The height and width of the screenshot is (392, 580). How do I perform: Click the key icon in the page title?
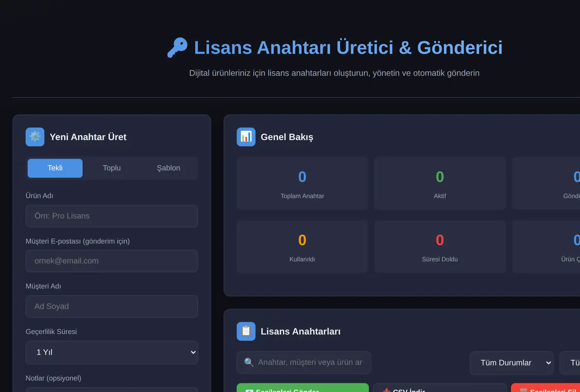click(177, 48)
